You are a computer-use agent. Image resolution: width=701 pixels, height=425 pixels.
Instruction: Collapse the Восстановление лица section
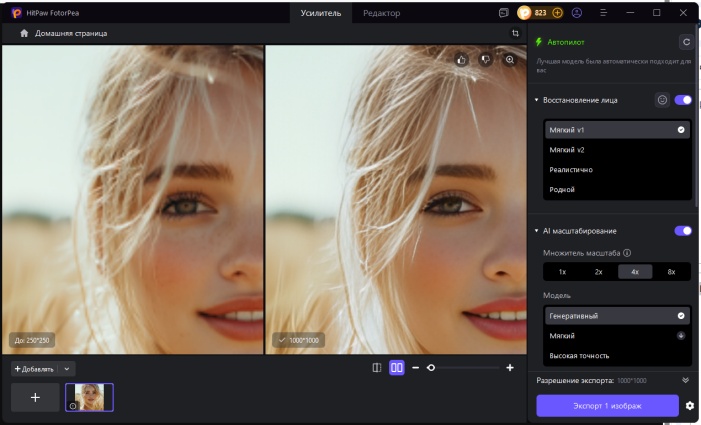pyautogui.click(x=537, y=100)
